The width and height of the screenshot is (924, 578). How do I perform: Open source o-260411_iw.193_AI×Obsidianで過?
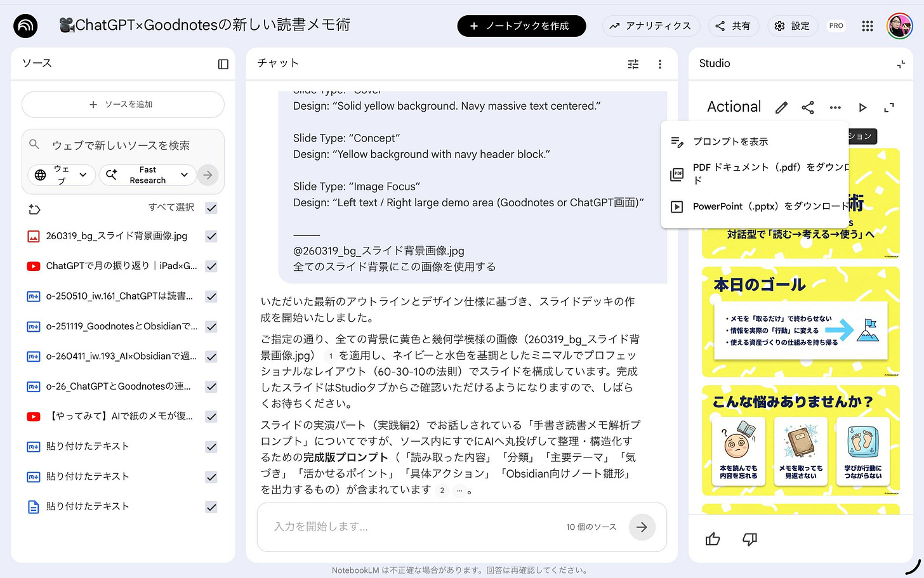coord(121,357)
